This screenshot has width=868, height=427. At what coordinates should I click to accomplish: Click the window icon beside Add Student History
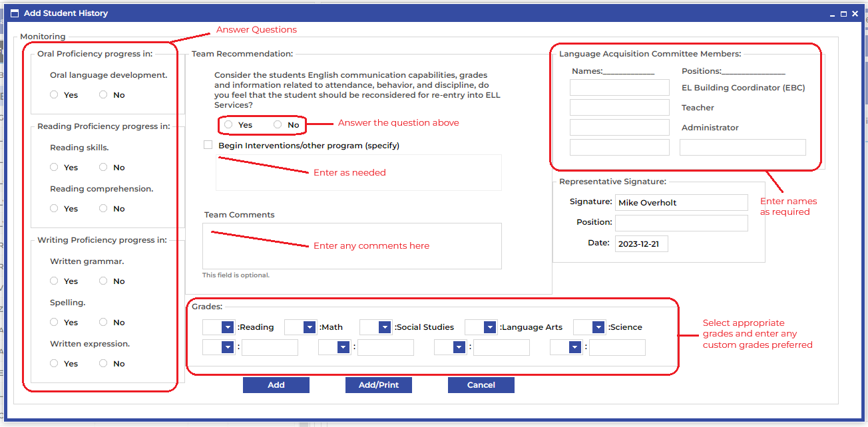(15, 13)
